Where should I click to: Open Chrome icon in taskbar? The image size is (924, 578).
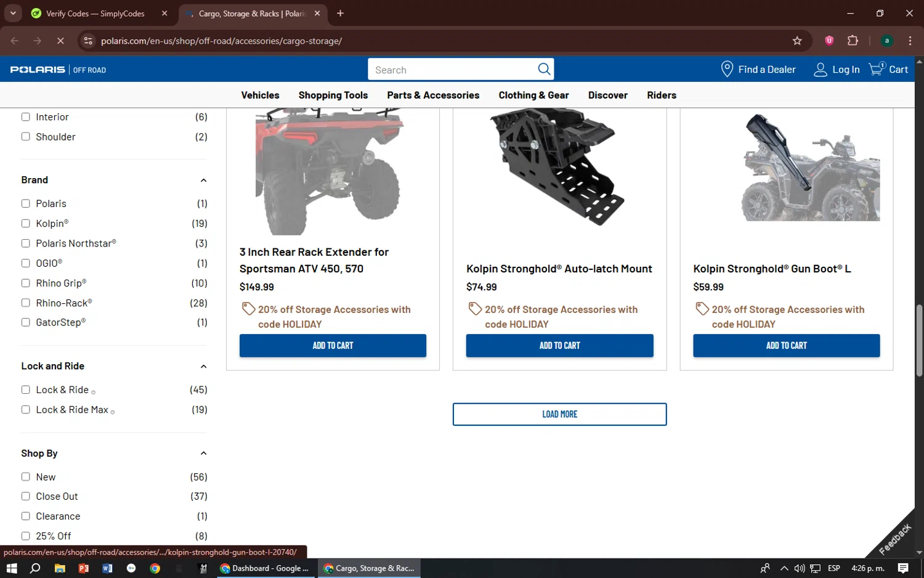(155, 568)
